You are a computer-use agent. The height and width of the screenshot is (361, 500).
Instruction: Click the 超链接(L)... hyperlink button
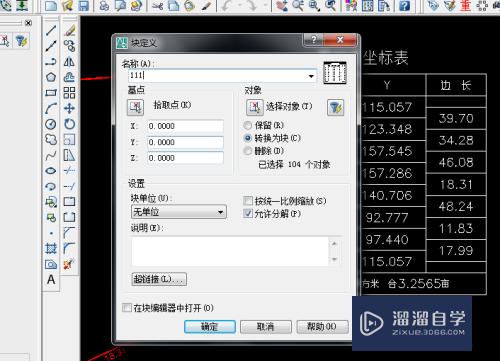point(159,279)
